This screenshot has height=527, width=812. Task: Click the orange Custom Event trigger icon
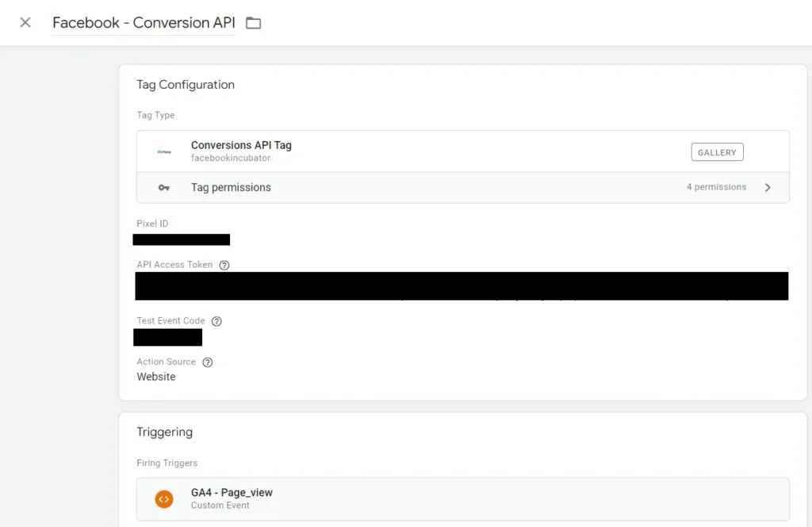[164, 498]
